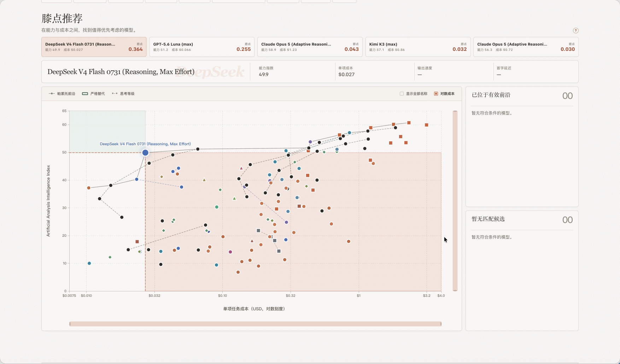The width and height of the screenshot is (620, 364).
Task: Click the 暂无匹配候选 panel header
Action: (488, 219)
